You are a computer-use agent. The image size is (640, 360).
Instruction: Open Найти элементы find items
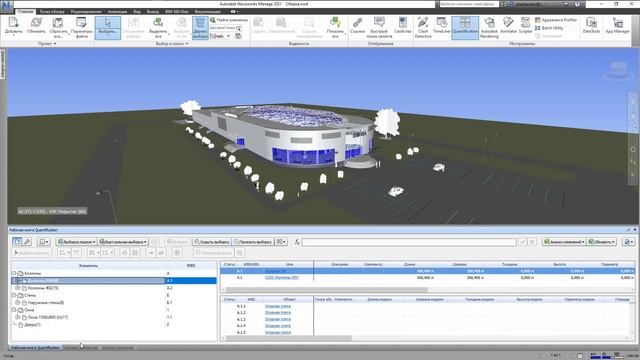(229, 20)
